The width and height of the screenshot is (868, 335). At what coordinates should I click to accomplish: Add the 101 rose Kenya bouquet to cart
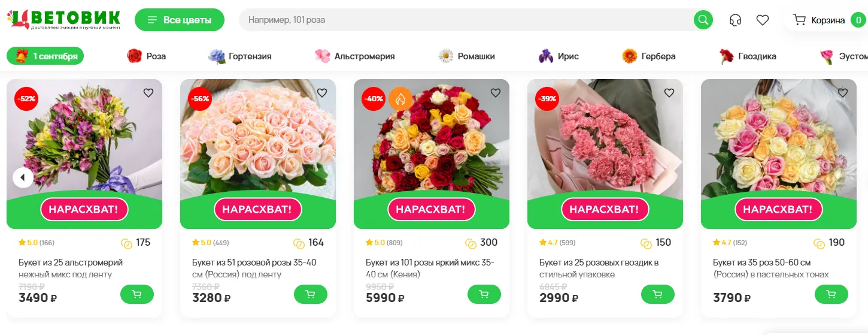pyautogui.click(x=484, y=294)
